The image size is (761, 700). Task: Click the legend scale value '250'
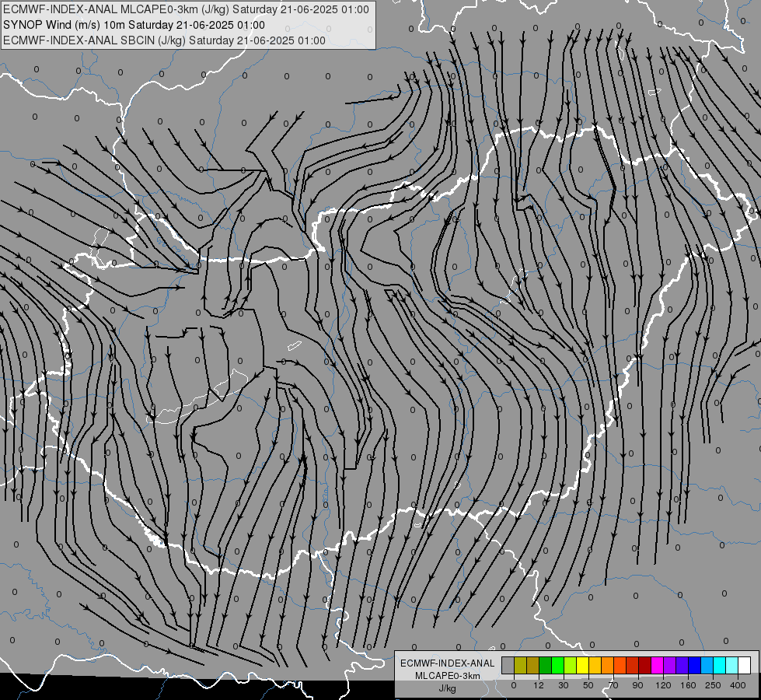click(x=713, y=685)
